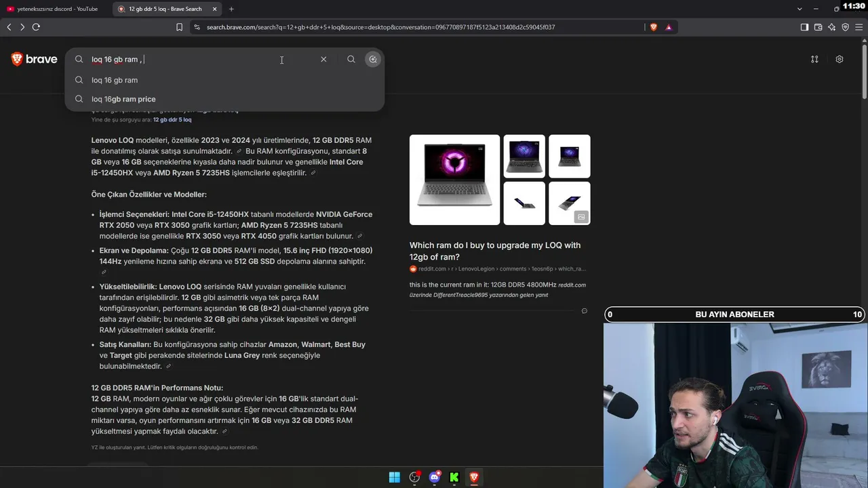The image size is (868, 488).
Task: Click the citation link after 'sunulmaktadır.'
Action: [239, 151]
